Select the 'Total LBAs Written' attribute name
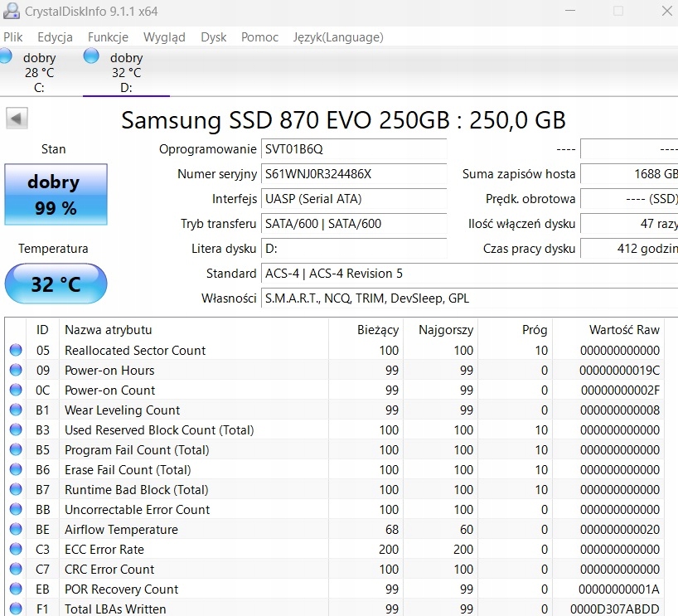Image resolution: width=678 pixels, height=616 pixels. (x=115, y=609)
